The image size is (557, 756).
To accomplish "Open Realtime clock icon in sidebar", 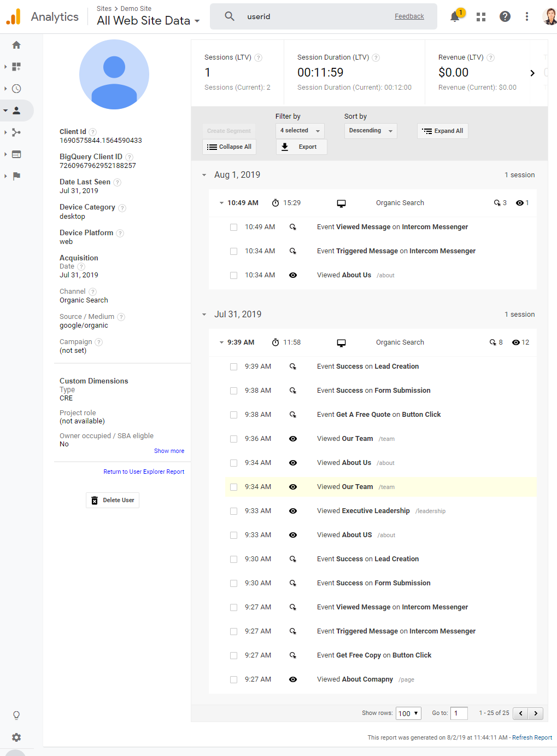I will (x=16, y=89).
